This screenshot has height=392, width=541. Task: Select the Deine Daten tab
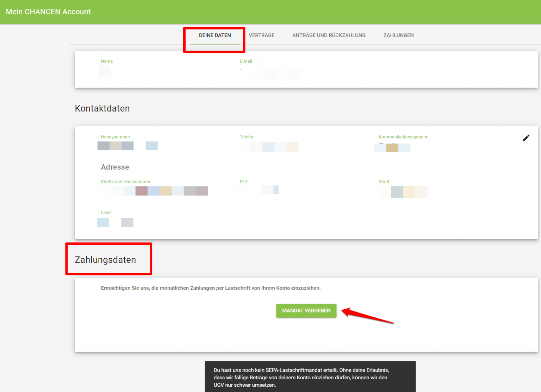215,35
